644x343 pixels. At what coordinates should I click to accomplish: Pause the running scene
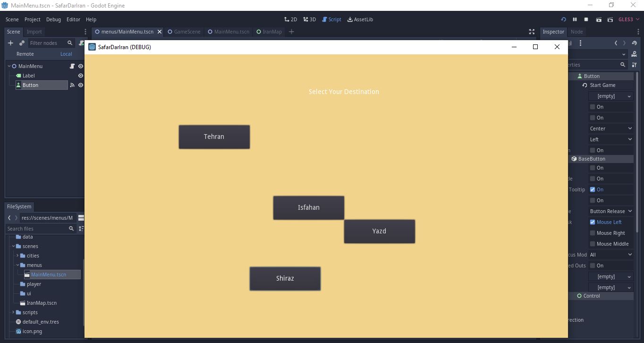tap(575, 19)
